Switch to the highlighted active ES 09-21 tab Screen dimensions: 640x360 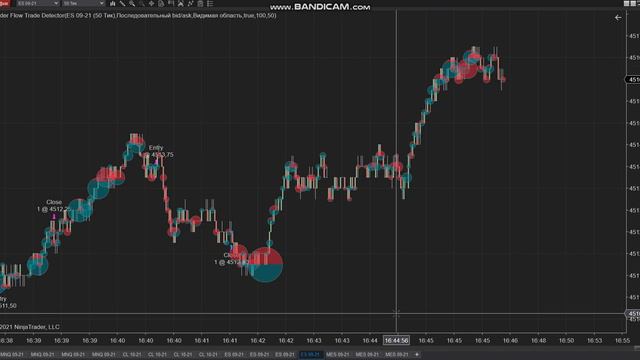point(310,354)
